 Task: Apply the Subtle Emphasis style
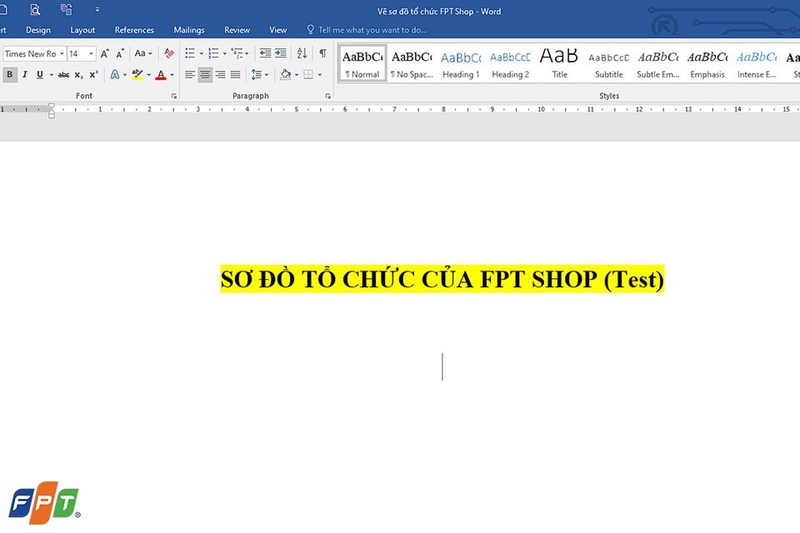point(658,64)
